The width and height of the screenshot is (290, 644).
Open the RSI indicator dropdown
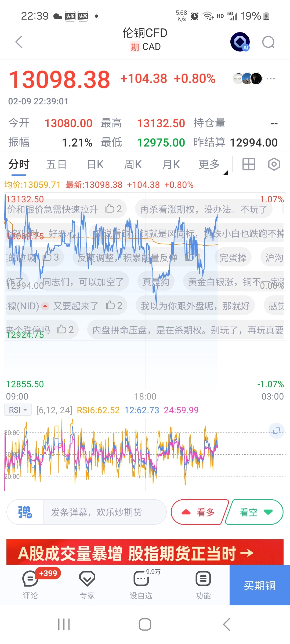tap(18, 410)
